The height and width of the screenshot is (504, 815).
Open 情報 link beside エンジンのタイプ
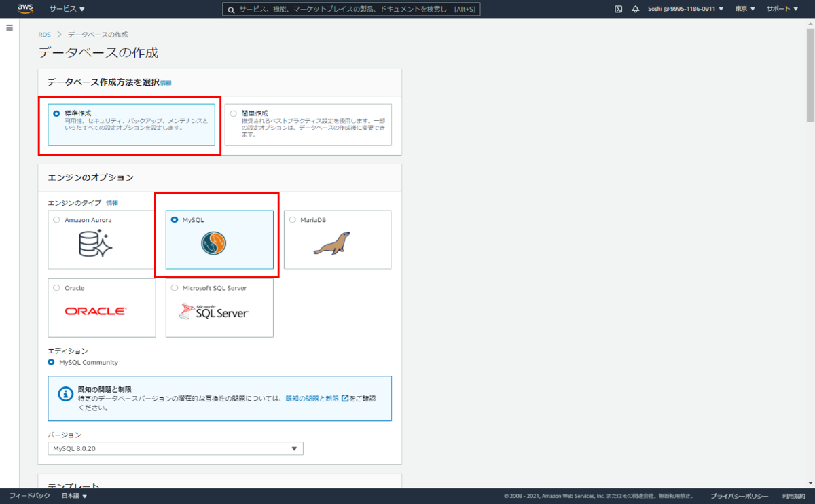pos(112,203)
